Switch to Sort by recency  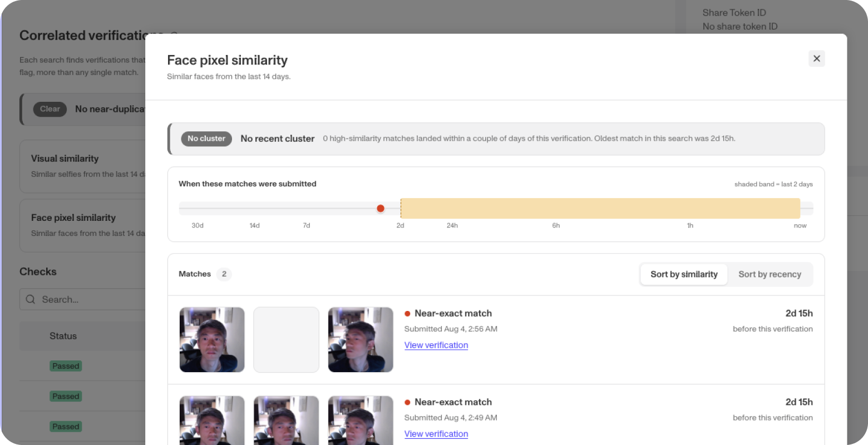[x=770, y=274]
